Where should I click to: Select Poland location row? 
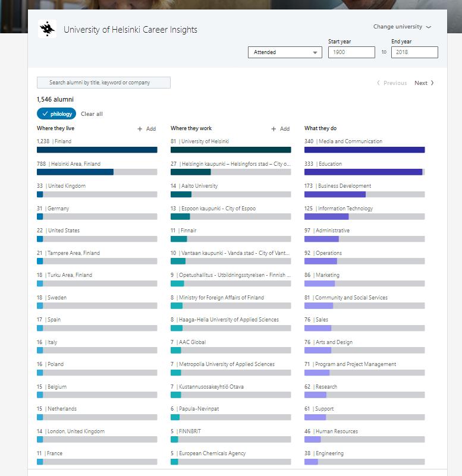(97, 368)
